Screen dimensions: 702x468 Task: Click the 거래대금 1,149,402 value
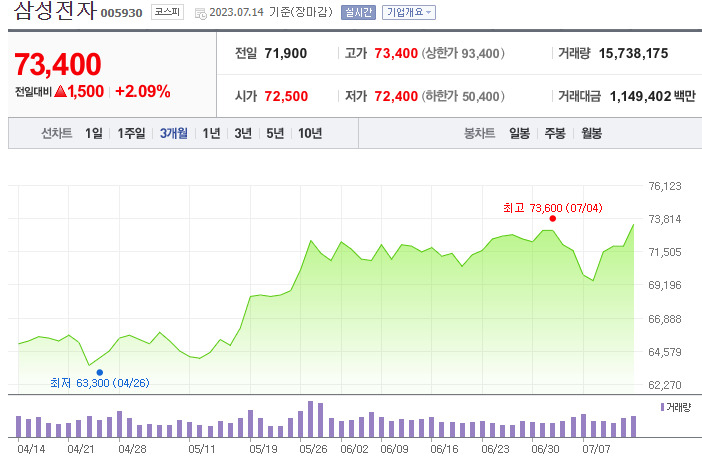pos(640,96)
